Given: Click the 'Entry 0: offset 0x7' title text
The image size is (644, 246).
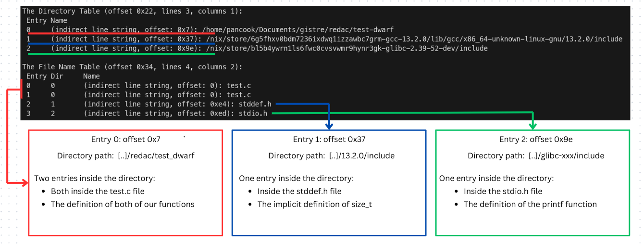Looking at the screenshot, I should 126,140.
